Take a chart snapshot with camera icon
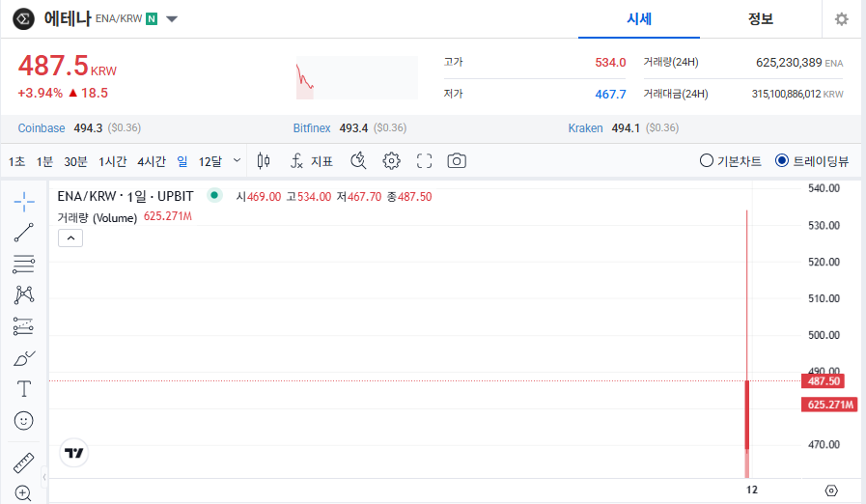The image size is (866, 504). click(x=457, y=161)
